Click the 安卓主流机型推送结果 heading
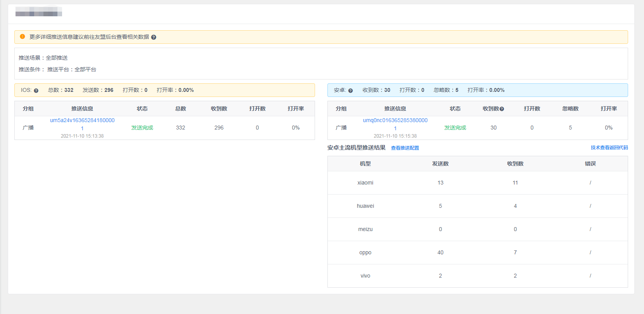The height and width of the screenshot is (314, 644). pyautogui.click(x=357, y=147)
